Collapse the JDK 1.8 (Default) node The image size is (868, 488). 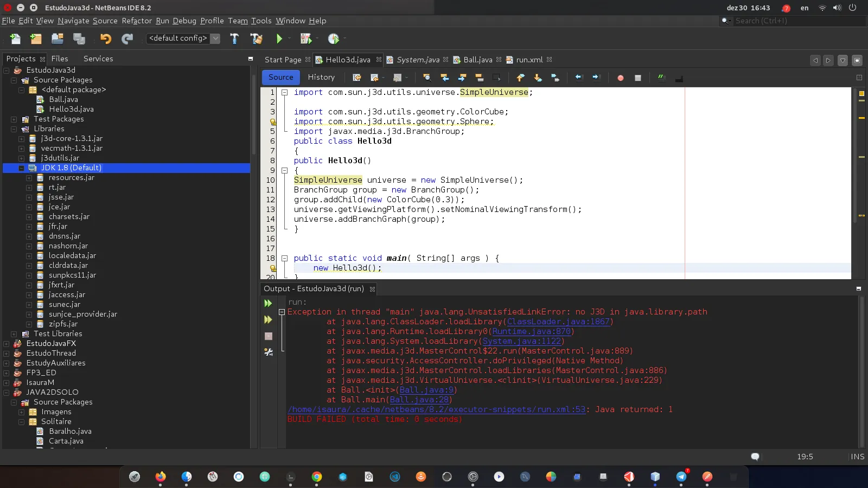[x=22, y=168]
